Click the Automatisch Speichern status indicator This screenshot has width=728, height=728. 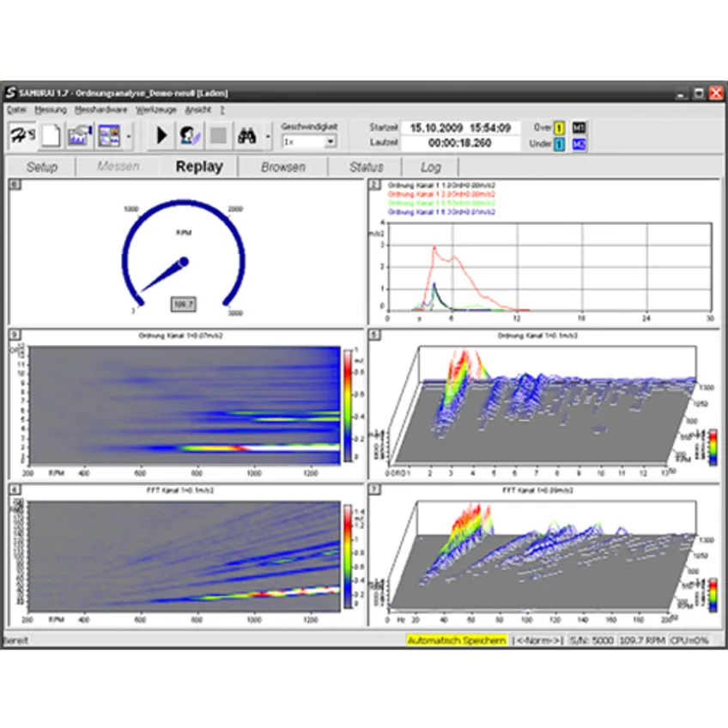click(457, 640)
